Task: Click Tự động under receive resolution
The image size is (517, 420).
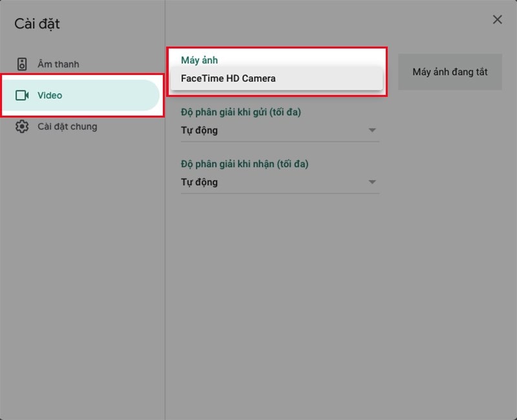Action: pyautogui.click(x=199, y=182)
